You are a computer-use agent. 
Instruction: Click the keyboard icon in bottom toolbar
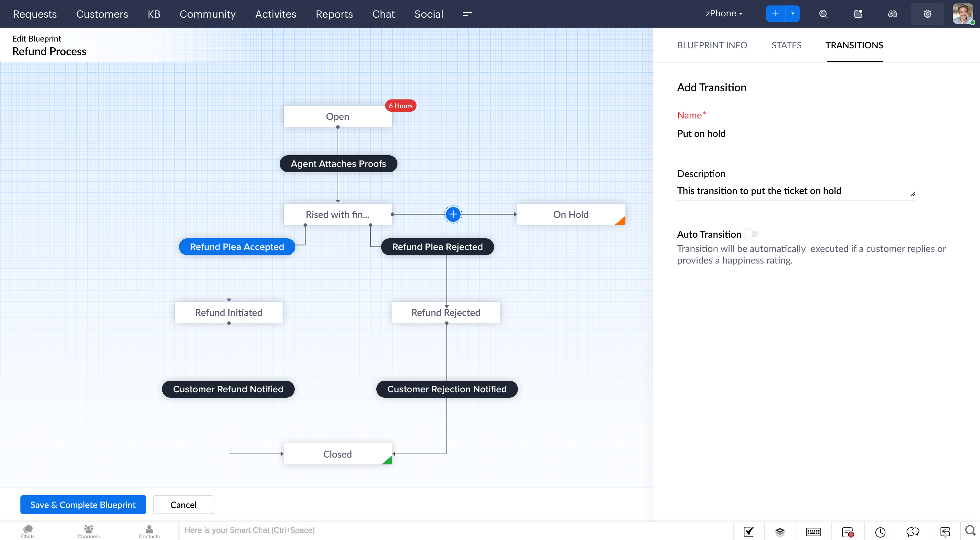(813, 531)
